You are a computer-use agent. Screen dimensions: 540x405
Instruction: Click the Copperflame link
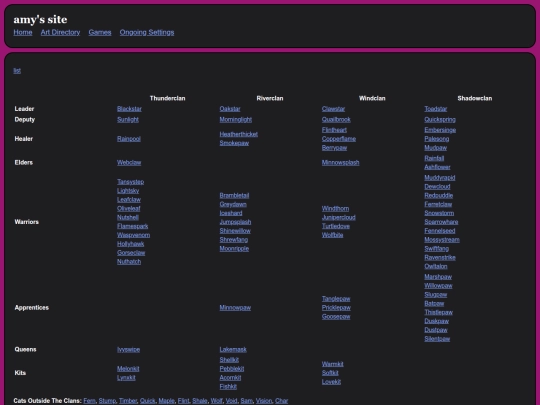[339, 139]
